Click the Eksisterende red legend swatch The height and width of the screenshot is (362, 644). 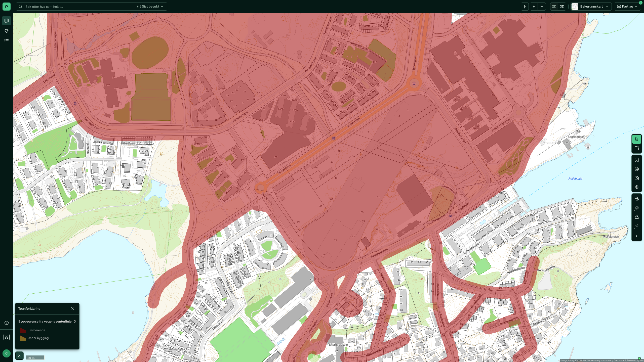click(x=23, y=330)
